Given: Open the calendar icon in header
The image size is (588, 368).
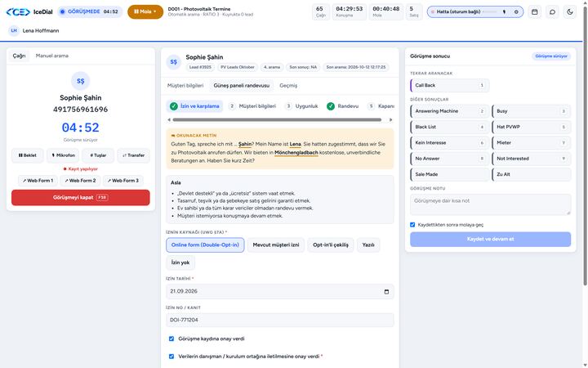Looking at the screenshot, I should coord(534,12).
